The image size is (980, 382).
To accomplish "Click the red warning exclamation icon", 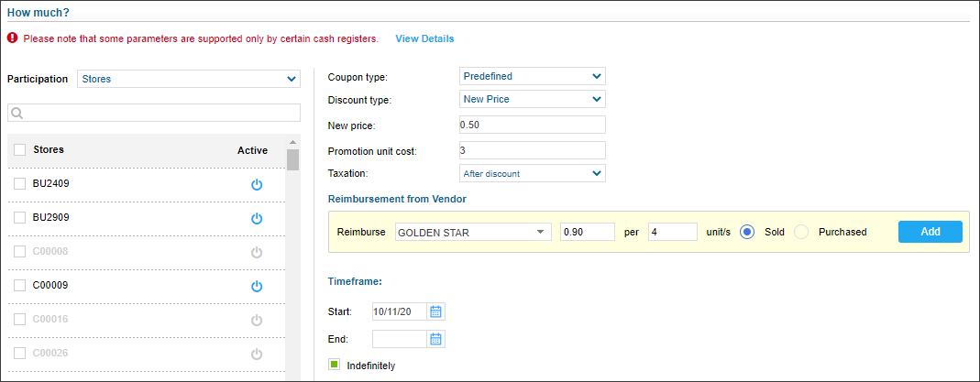I will pos(13,38).
